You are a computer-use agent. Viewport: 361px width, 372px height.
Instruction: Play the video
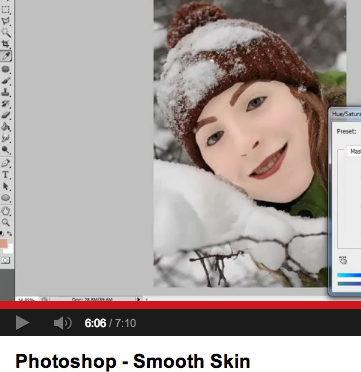[23, 323]
